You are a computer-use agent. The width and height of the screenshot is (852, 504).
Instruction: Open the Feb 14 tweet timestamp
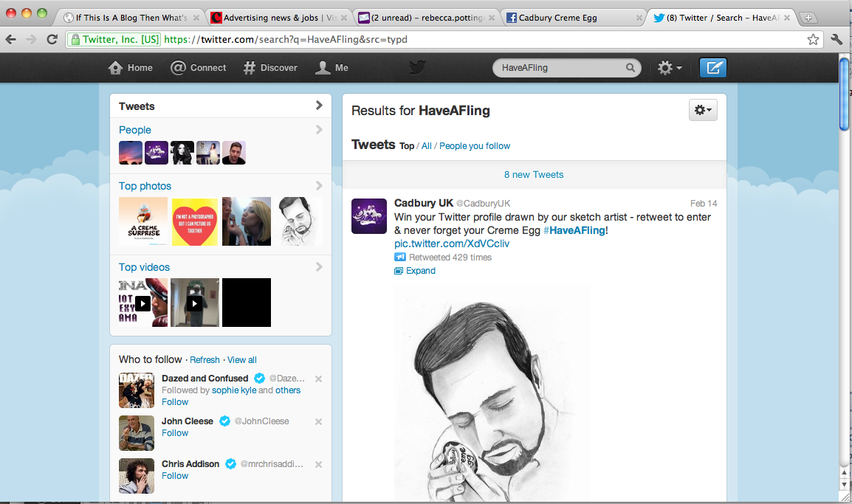point(703,204)
